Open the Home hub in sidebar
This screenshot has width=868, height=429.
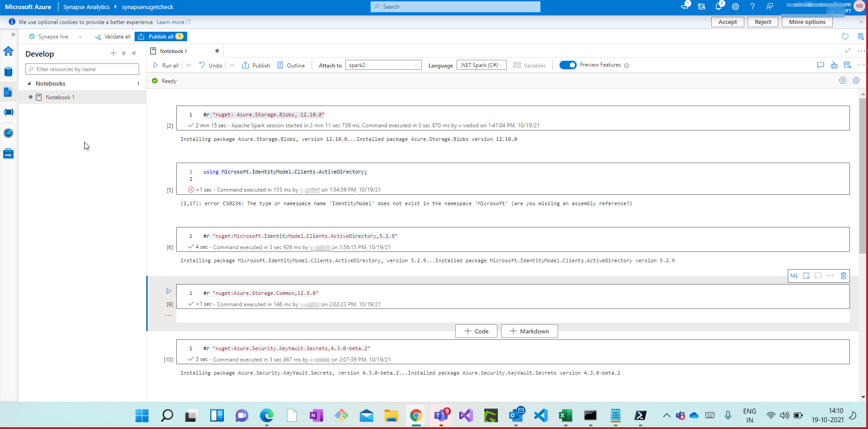coord(8,51)
